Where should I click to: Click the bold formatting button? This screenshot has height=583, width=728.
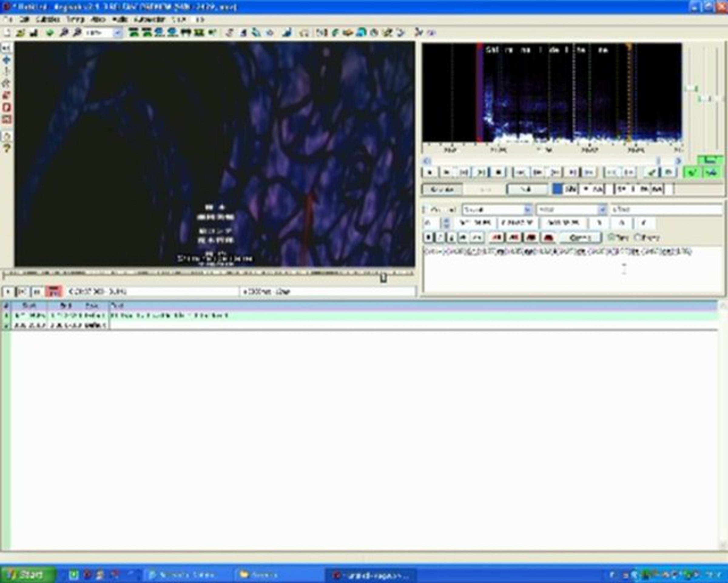[x=428, y=238]
